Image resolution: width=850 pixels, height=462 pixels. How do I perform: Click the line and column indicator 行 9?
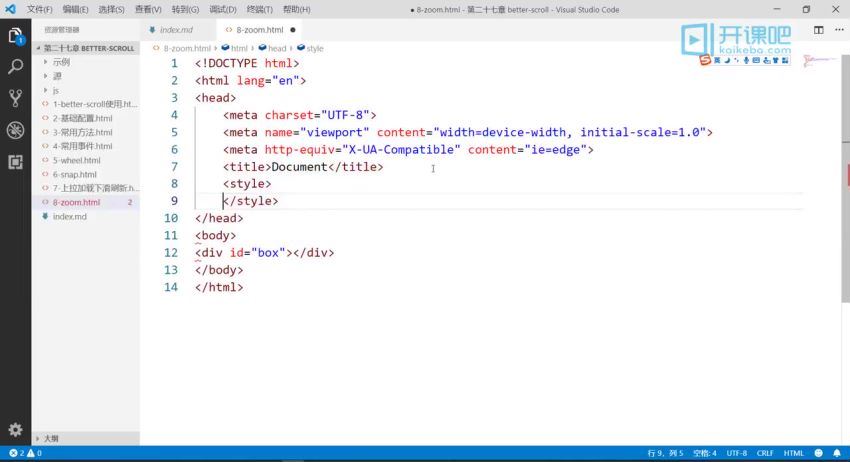(665, 453)
